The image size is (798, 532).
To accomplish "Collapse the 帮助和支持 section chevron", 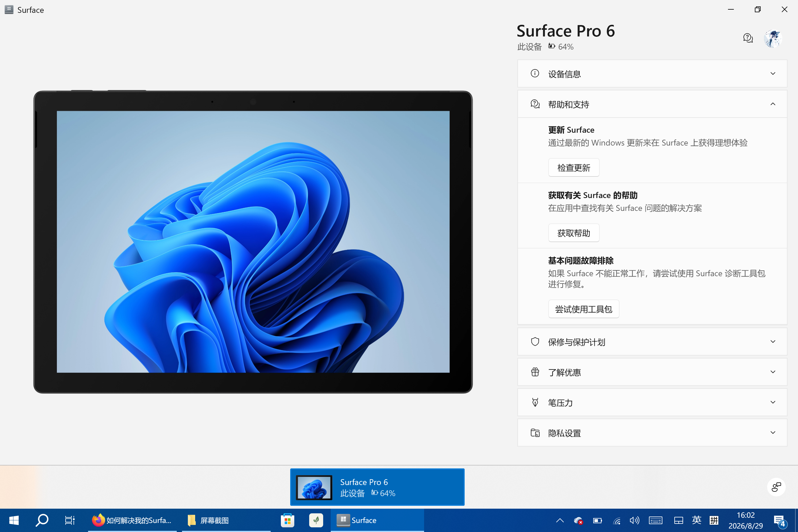I will [773, 104].
